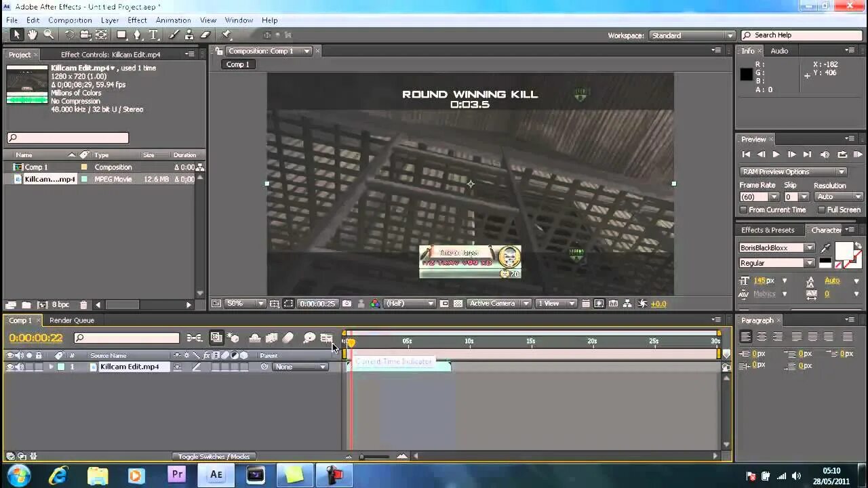Jump to first frame in Preview

pos(745,155)
